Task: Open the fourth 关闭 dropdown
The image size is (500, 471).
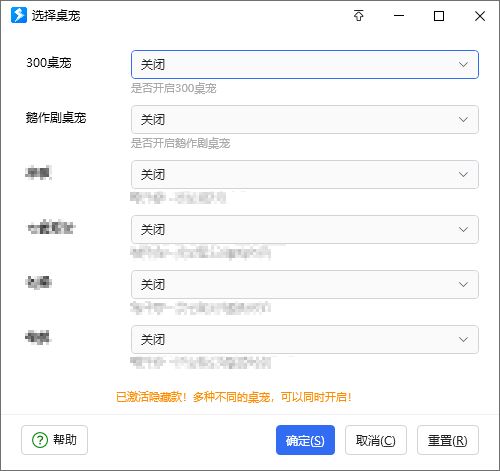Action: (x=305, y=229)
